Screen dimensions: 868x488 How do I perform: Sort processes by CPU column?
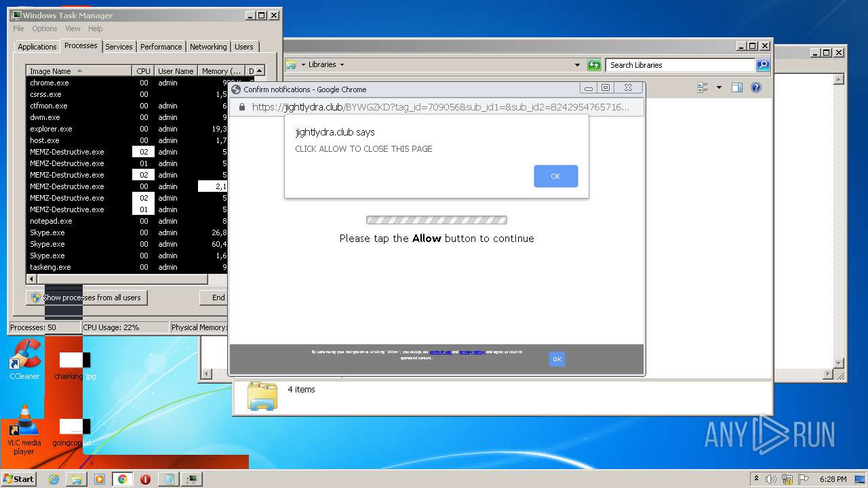pyautogui.click(x=142, y=71)
